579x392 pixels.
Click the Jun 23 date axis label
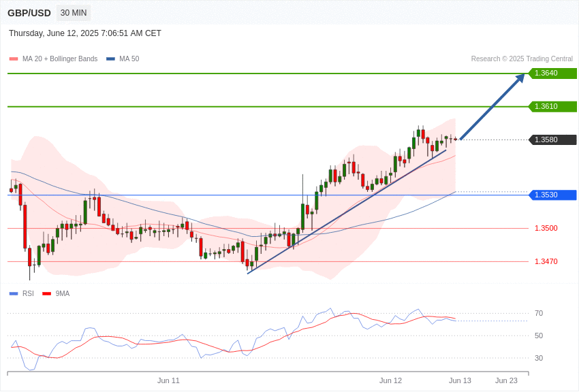click(x=506, y=380)
